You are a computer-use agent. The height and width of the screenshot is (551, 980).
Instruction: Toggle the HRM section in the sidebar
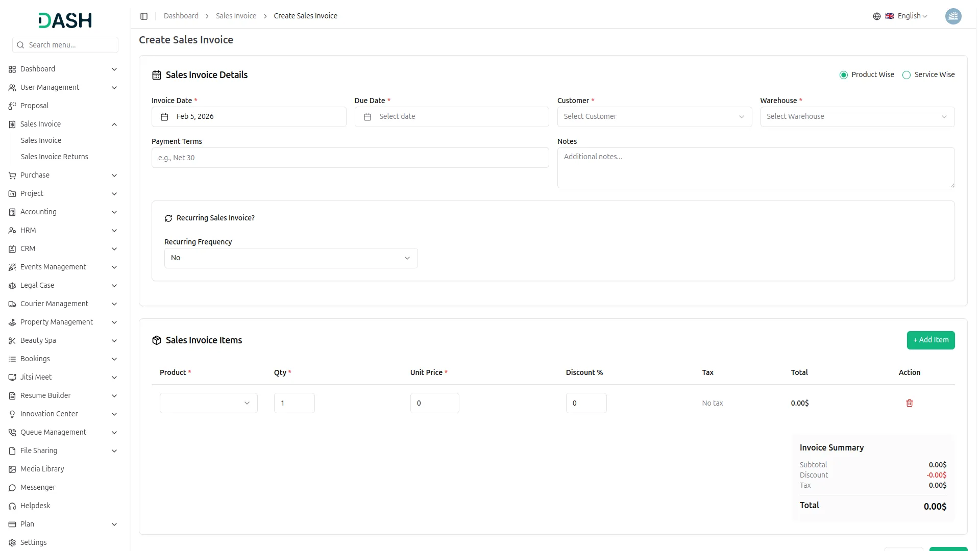(63, 230)
